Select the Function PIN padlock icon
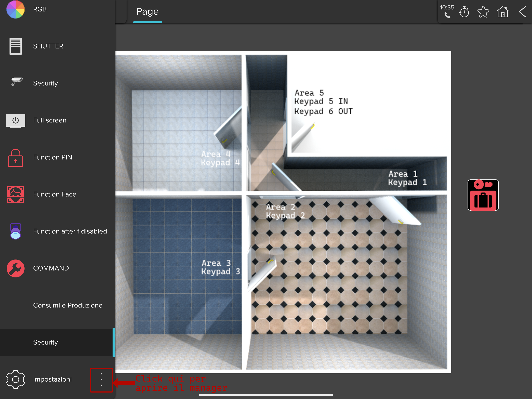This screenshot has height=399, width=532. click(15, 158)
